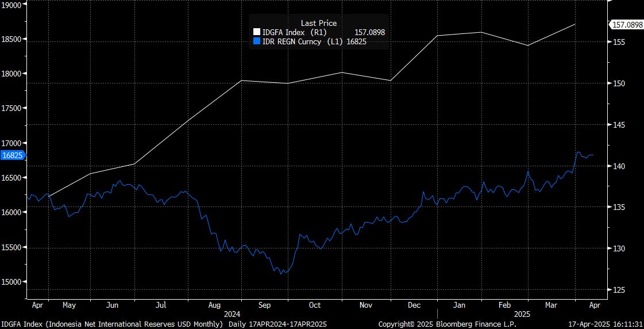Viewport: 644px width, 329px height.
Task: Click the 157.0898 price tag on right axis
Action: click(626, 25)
